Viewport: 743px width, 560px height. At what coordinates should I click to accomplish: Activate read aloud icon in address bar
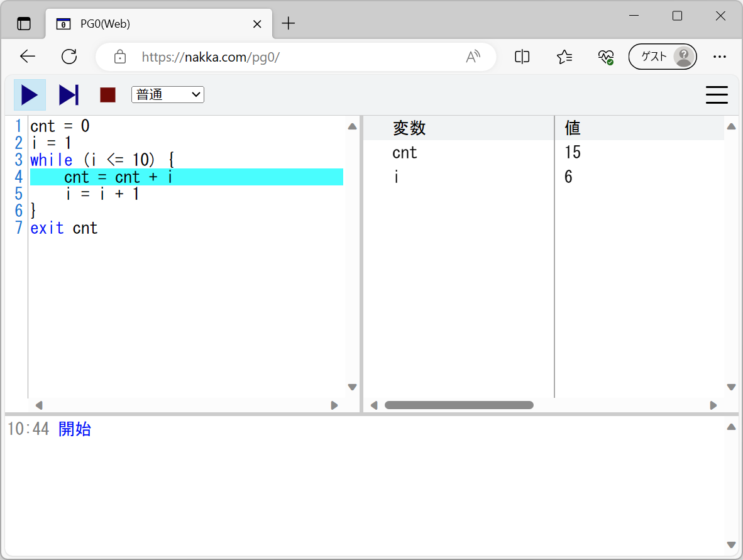point(473,57)
